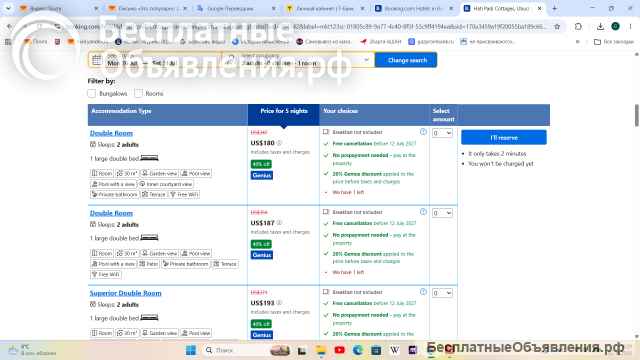Open the browser downloads icon

600,27
